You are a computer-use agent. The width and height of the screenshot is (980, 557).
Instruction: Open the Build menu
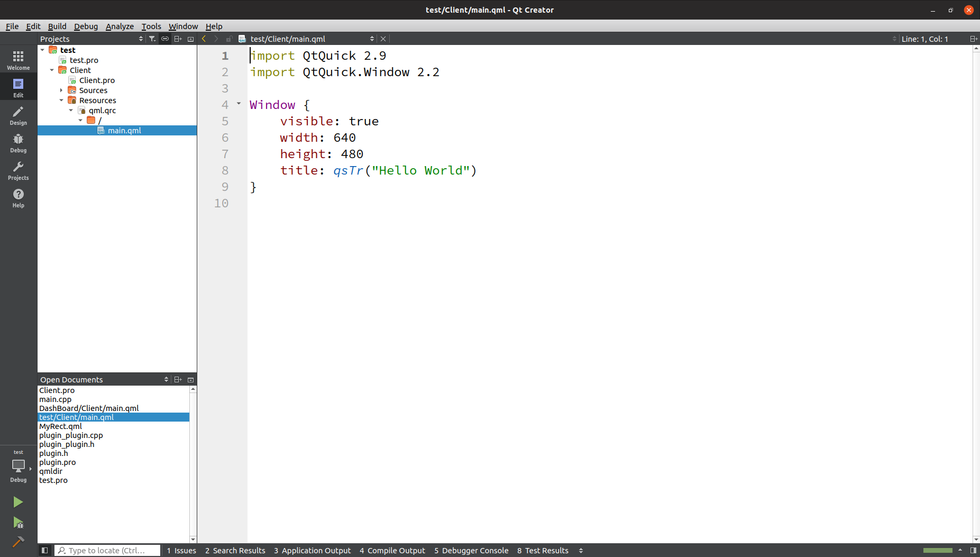click(x=57, y=26)
